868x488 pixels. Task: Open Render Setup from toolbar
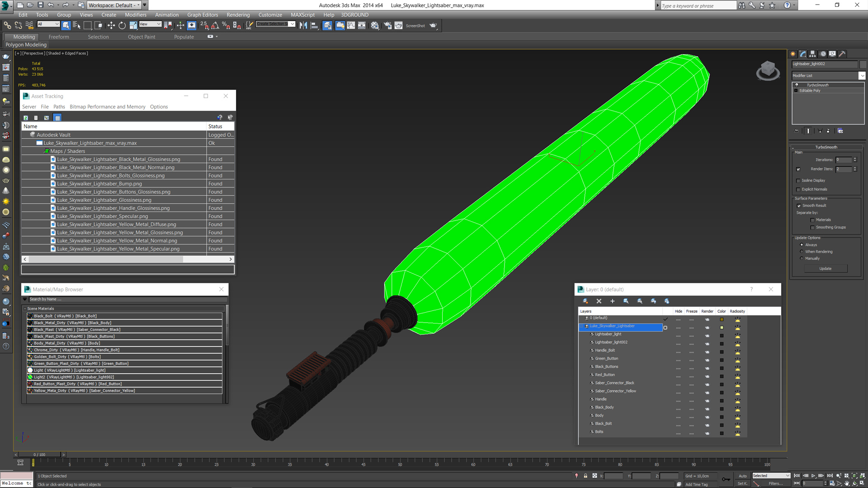click(x=387, y=26)
